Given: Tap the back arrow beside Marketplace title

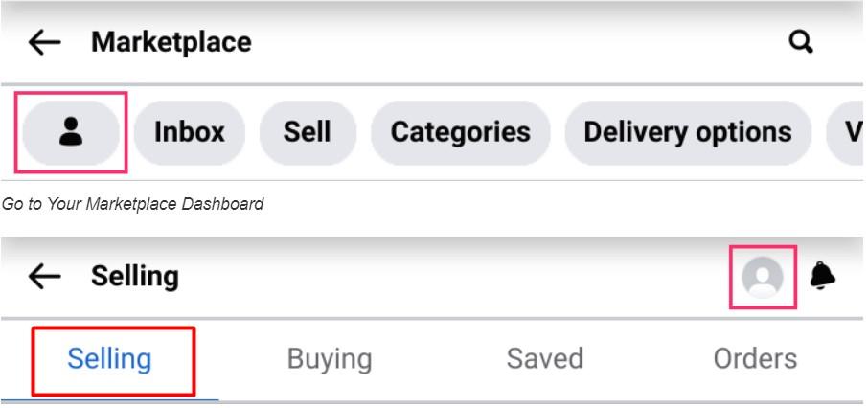Looking at the screenshot, I should [44, 43].
